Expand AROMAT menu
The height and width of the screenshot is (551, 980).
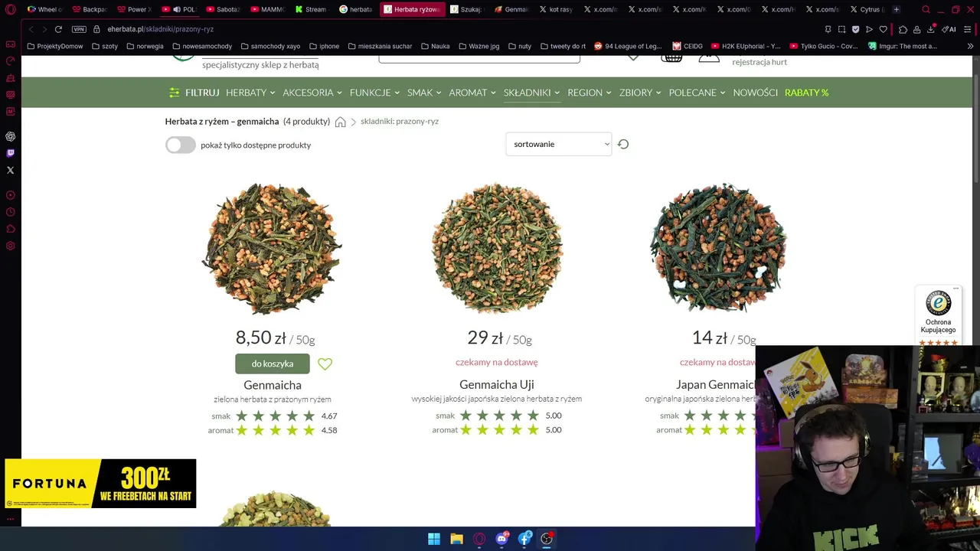(472, 93)
